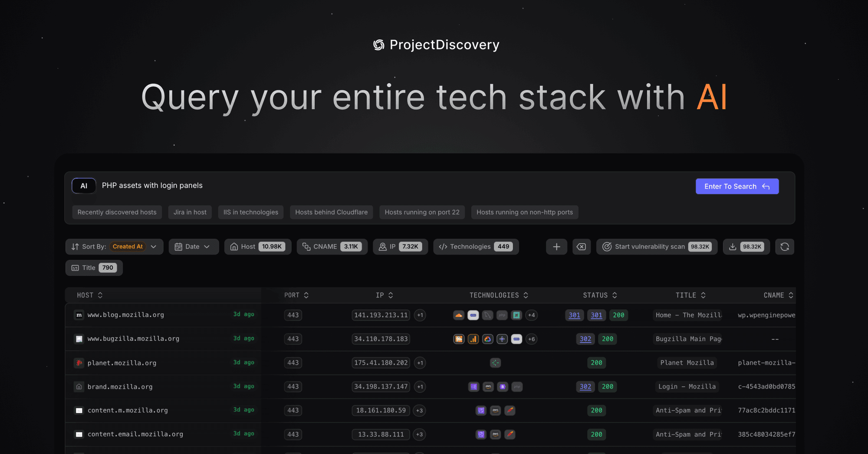Screen dimensions: 868x454
Task: Click IP 34.110.178.183 cell
Action: 381,339
